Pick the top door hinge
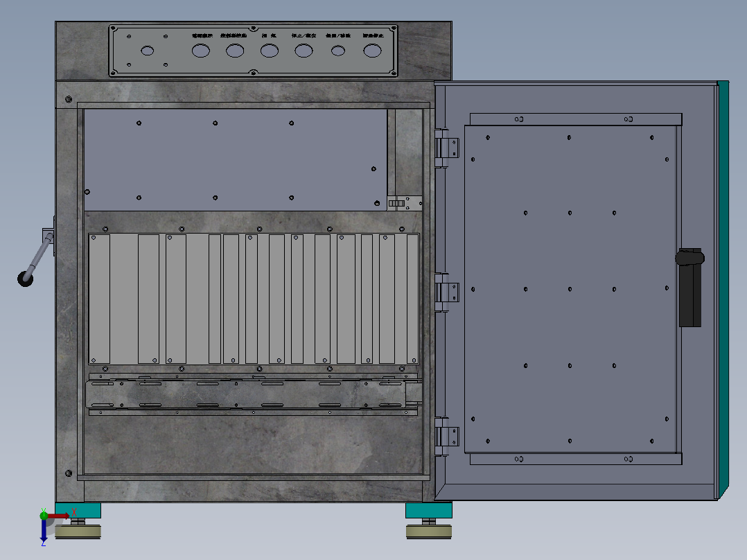The height and width of the screenshot is (560, 747). pos(447,148)
